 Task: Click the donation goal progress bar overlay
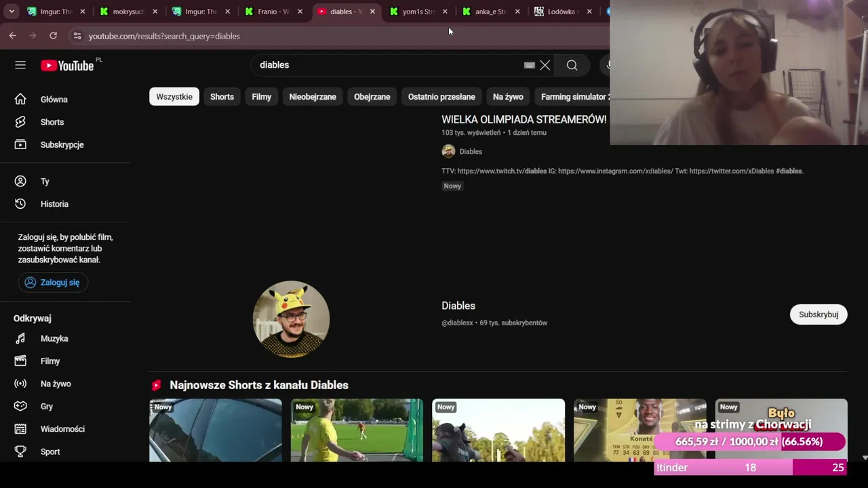click(749, 442)
